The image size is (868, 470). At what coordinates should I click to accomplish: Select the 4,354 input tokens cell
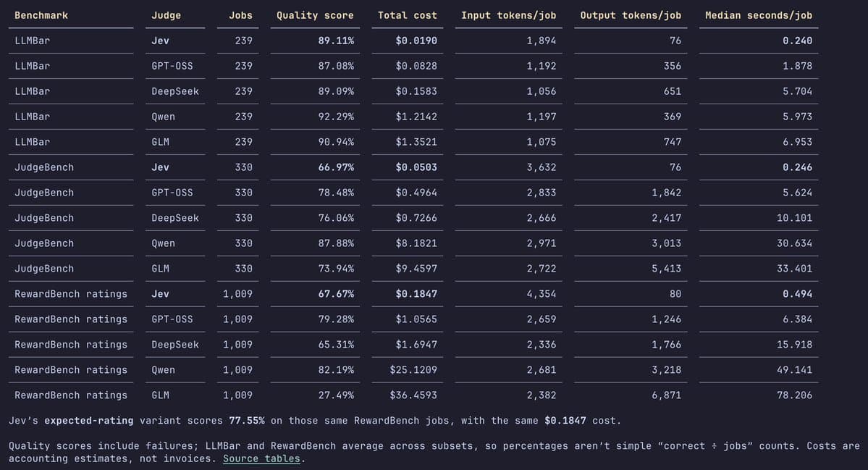pyautogui.click(x=542, y=294)
